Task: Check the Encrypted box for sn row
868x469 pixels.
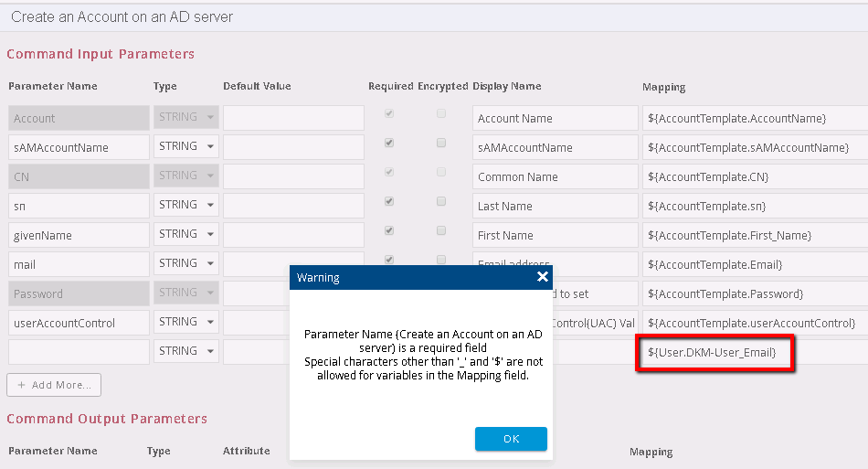Action: 441,202
